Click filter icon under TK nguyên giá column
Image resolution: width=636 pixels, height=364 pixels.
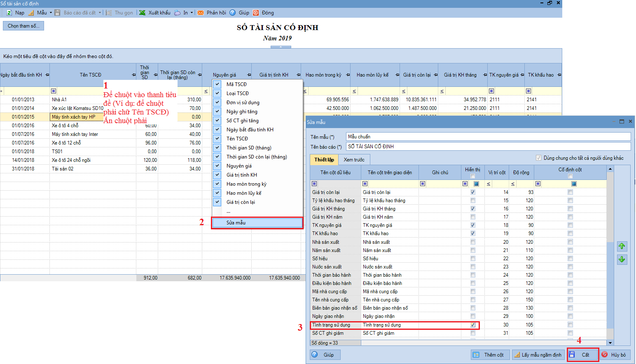(491, 91)
